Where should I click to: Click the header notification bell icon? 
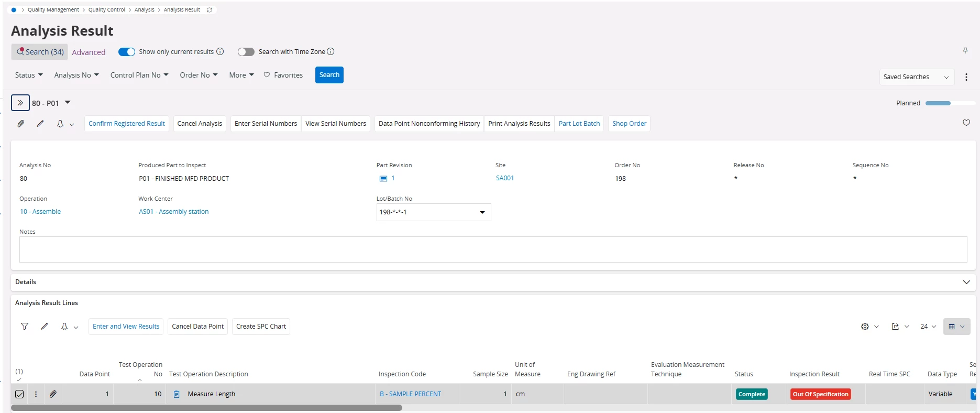click(x=60, y=124)
